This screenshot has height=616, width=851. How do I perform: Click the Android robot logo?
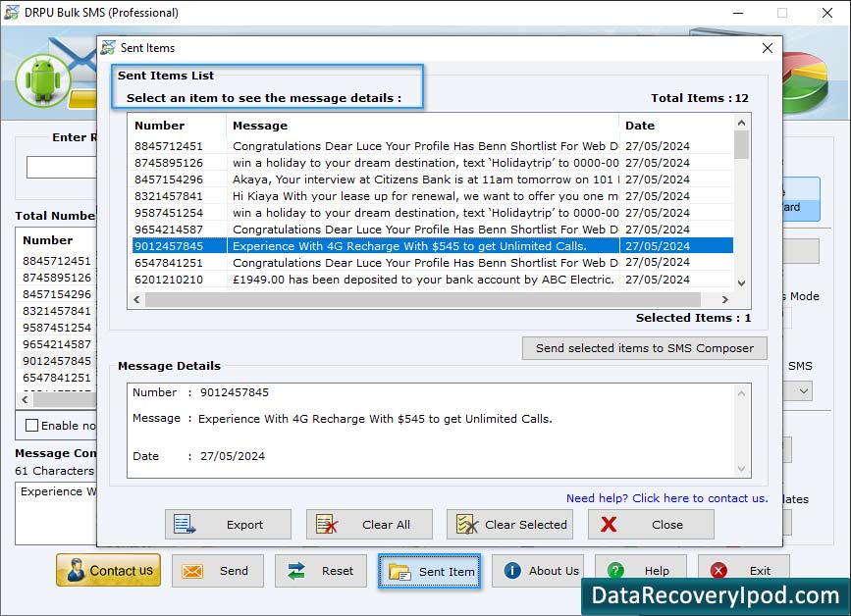pyautogui.click(x=43, y=80)
